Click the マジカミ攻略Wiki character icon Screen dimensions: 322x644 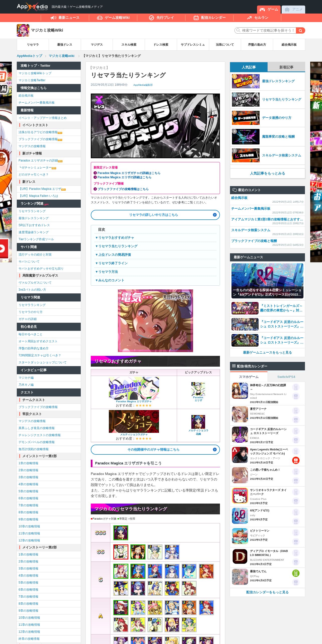tap(23, 30)
